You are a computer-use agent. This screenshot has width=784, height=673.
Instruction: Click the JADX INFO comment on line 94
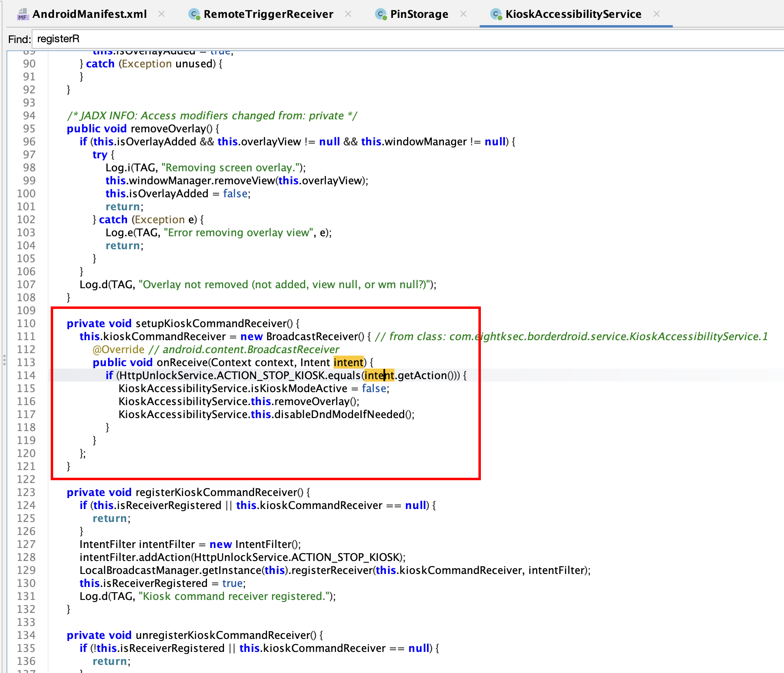212,116
